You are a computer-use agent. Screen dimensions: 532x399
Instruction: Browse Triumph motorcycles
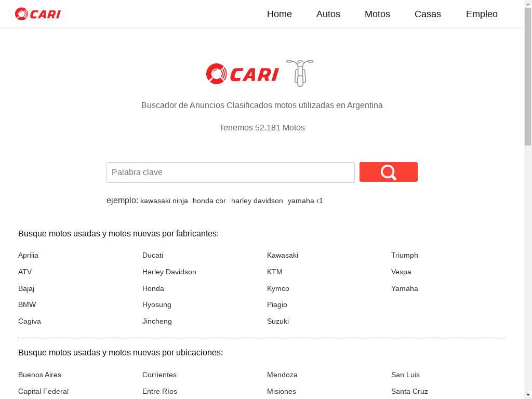pos(404,255)
